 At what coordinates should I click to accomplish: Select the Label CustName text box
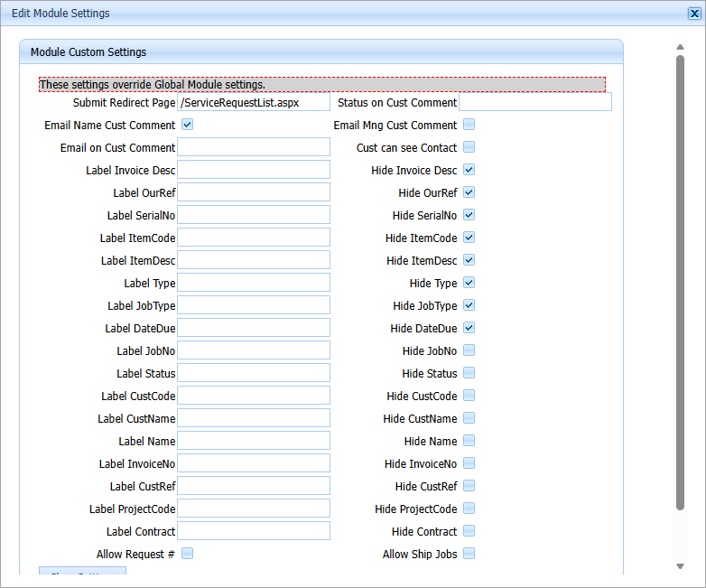coord(254,417)
